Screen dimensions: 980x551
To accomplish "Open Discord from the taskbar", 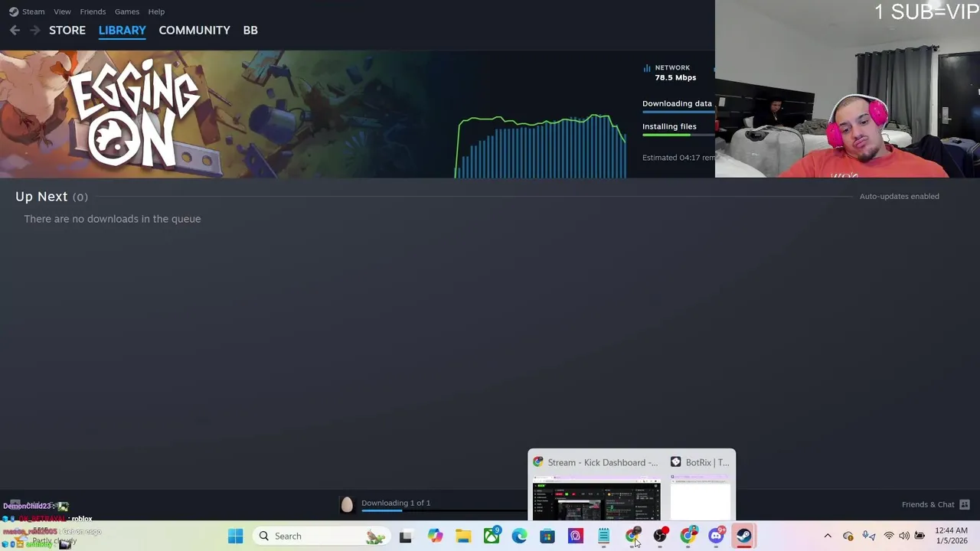I will 717,536.
